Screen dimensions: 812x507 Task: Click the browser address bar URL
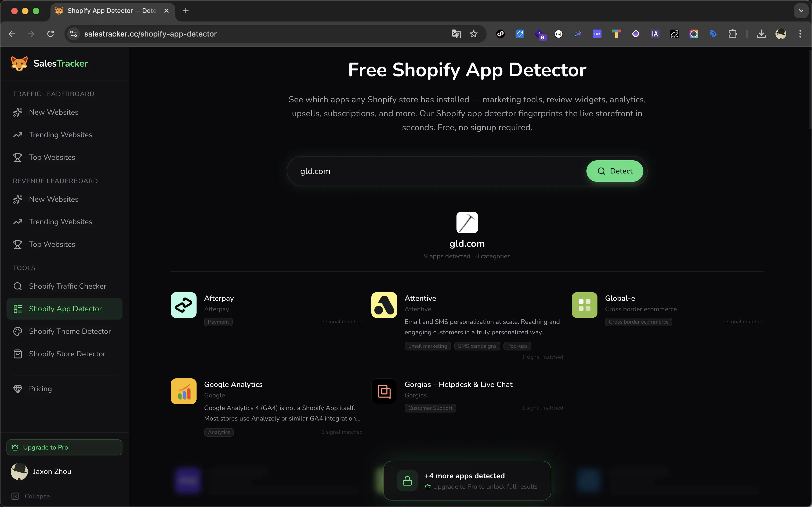[151, 34]
